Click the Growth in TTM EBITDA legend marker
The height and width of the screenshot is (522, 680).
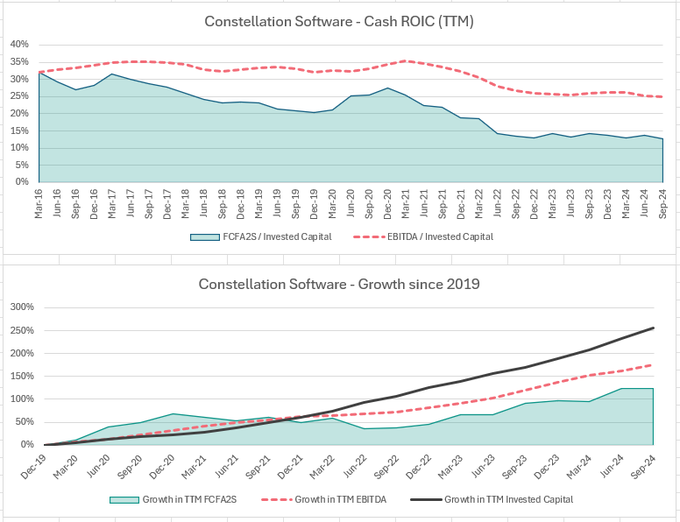click(277, 500)
